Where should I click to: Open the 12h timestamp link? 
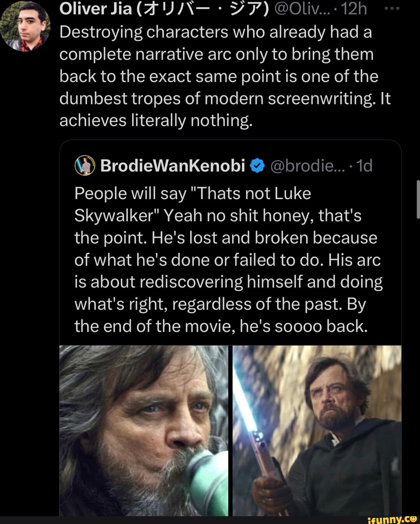(x=355, y=9)
